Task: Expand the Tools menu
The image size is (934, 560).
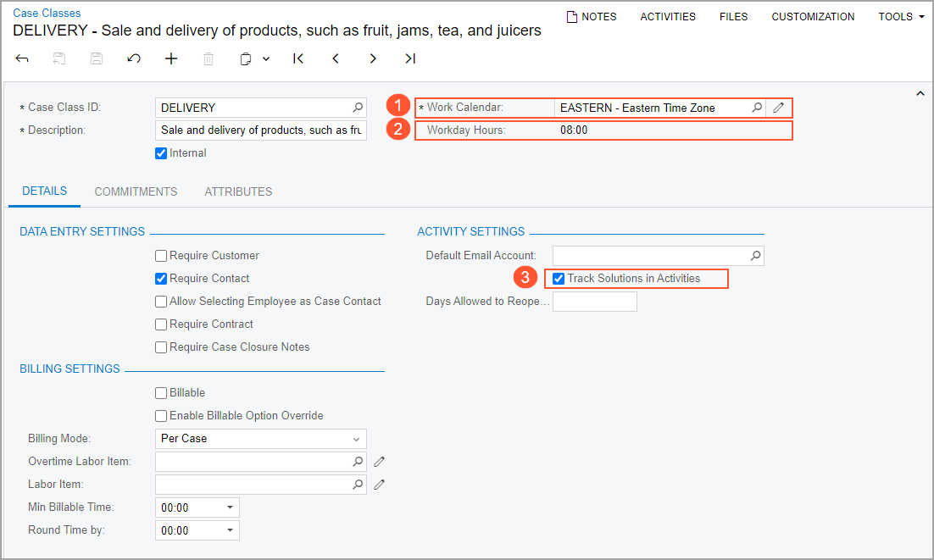Action: click(901, 17)
